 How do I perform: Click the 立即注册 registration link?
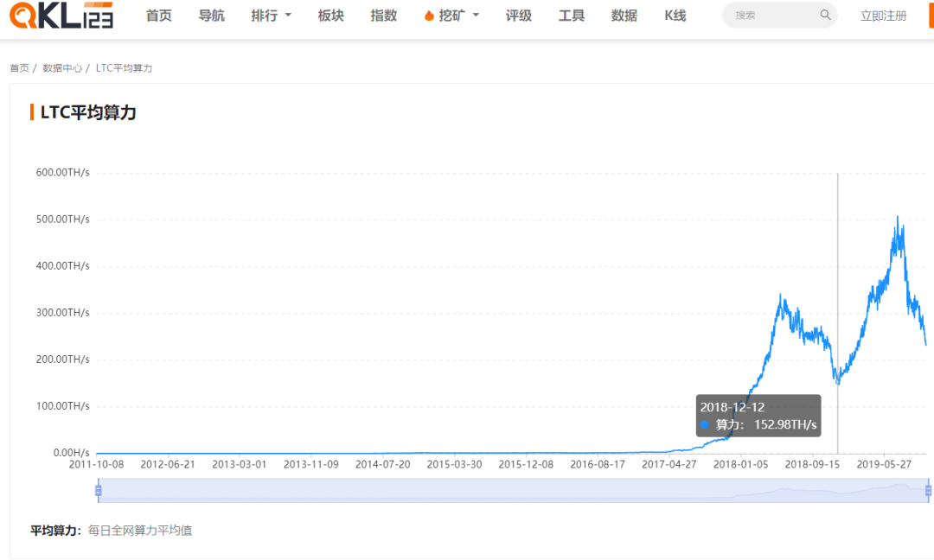(883, 15)
